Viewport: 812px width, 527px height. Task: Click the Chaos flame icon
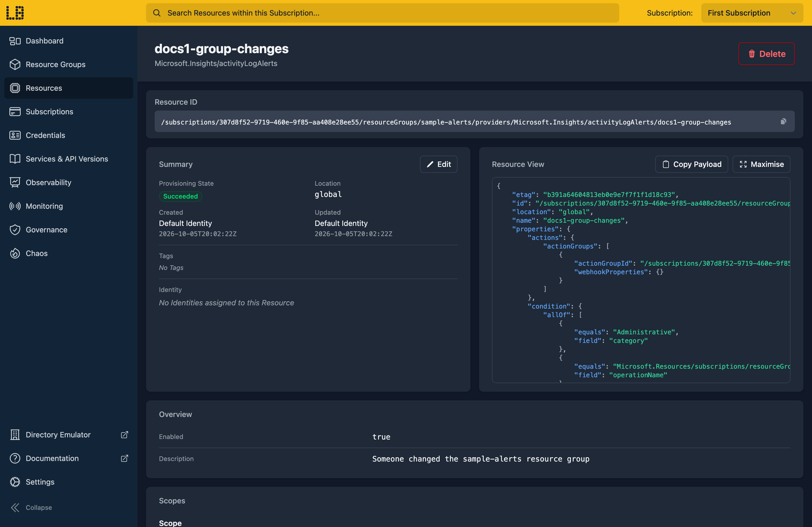point(15,253)
